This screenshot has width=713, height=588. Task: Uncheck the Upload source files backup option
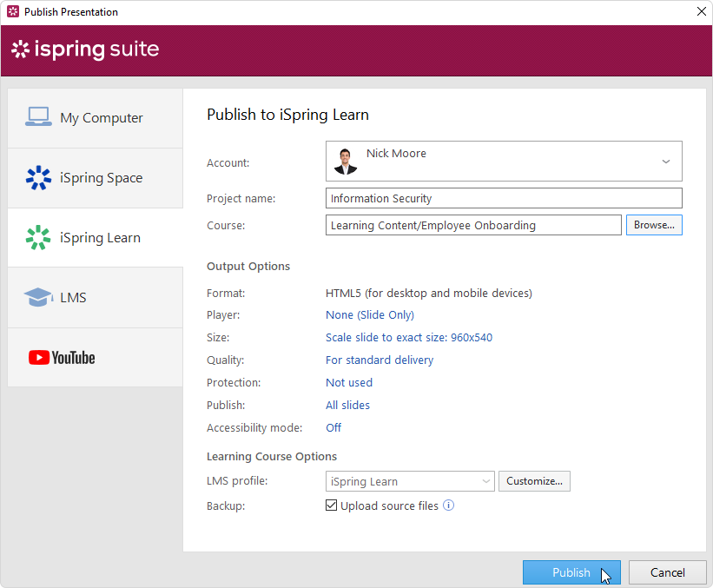tap(331, 505)
